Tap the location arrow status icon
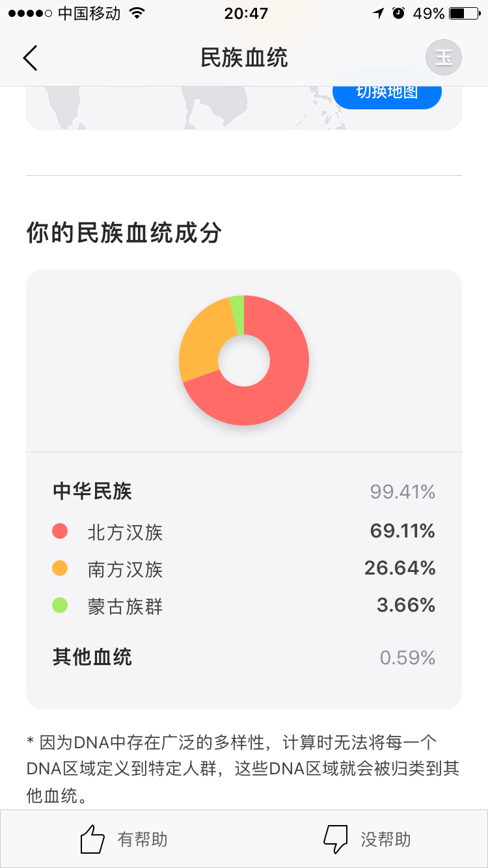 (378, 14)
